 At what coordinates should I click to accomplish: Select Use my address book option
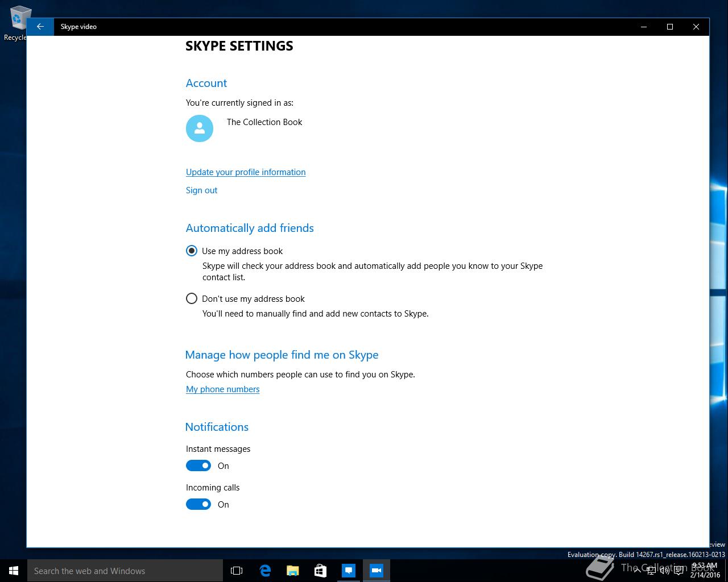coord(234,251)
